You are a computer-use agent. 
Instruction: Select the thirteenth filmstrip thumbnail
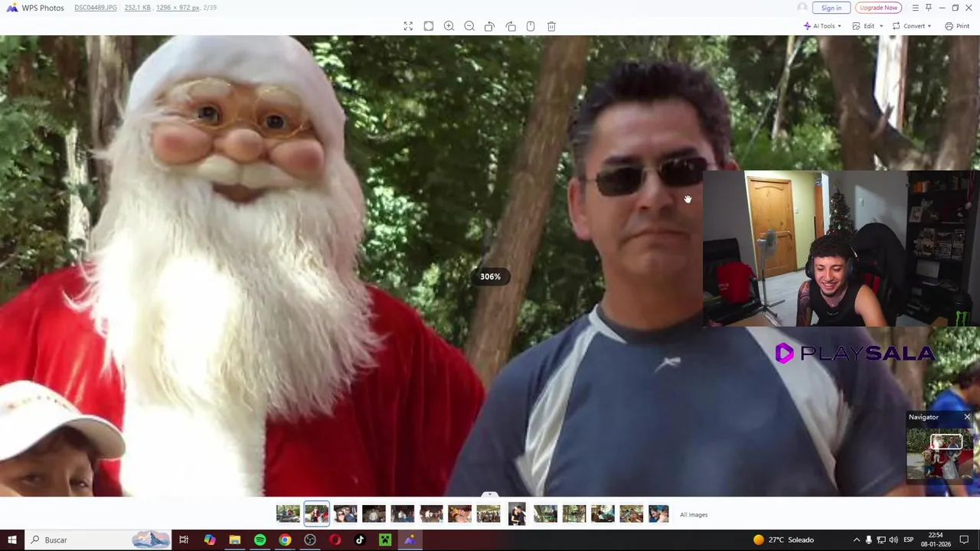(x=631, y=514)
